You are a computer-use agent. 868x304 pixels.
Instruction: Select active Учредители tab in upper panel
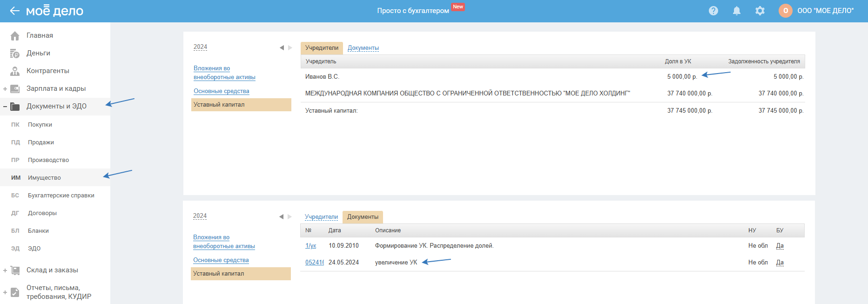click(x=322, y=48)
